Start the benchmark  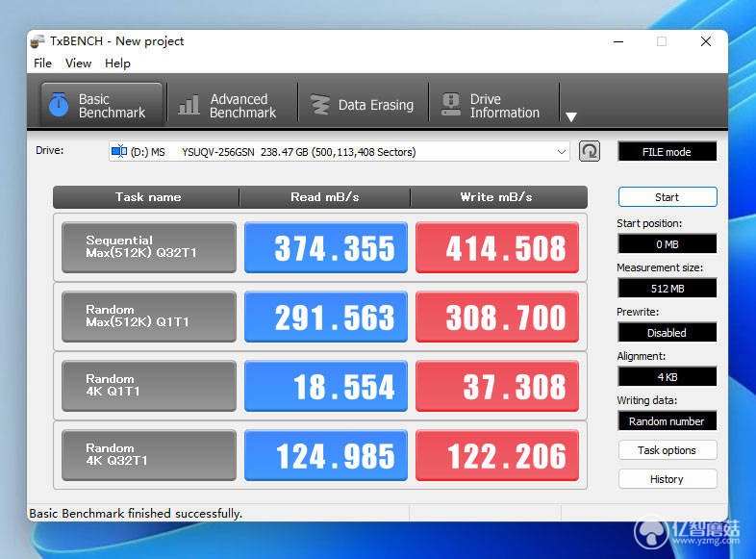point(668,197)
